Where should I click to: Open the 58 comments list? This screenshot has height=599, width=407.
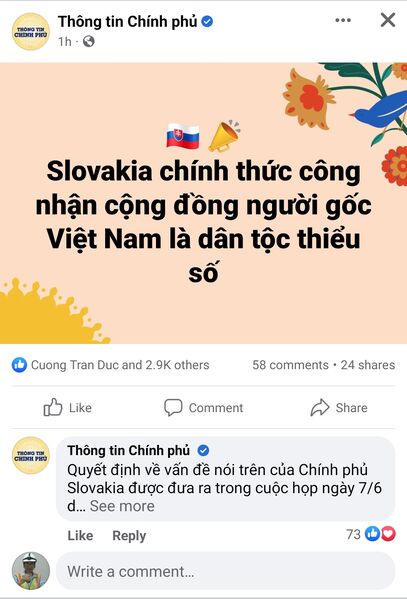290,365
